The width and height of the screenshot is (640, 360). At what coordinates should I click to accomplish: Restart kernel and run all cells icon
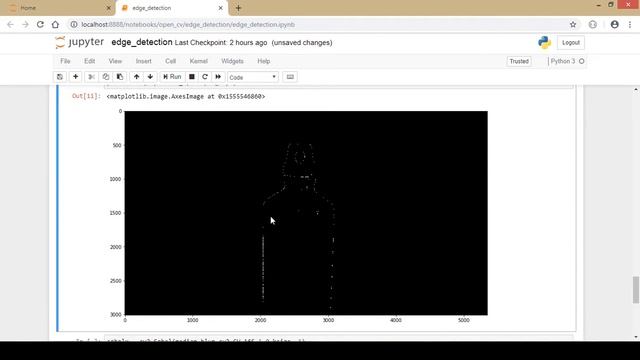point(218,77)
